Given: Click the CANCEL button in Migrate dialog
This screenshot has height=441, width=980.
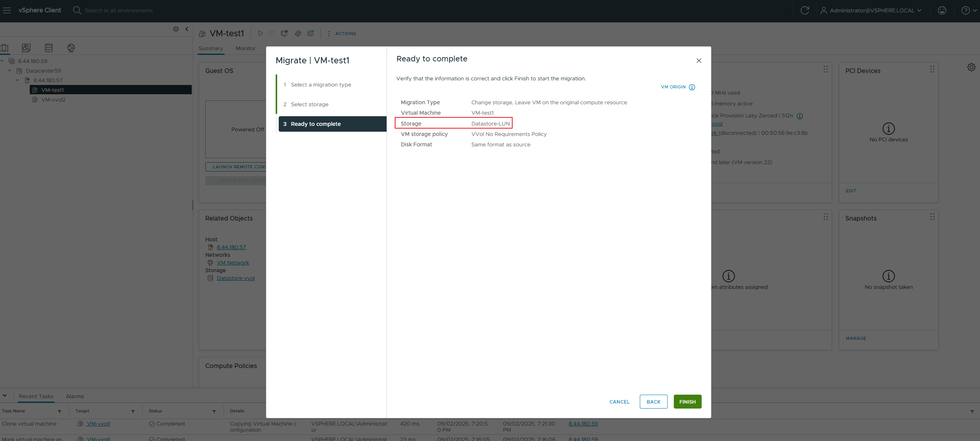Looking at the screenshot, I should 619,402.
